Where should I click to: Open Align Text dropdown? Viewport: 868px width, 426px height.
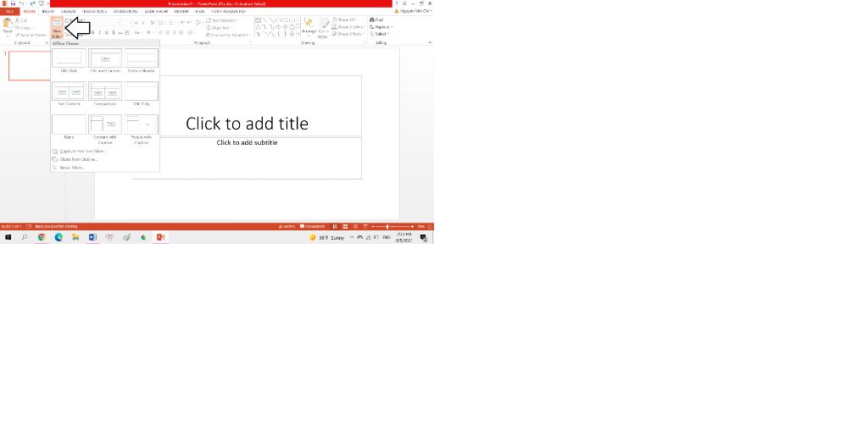click(220, 28)
